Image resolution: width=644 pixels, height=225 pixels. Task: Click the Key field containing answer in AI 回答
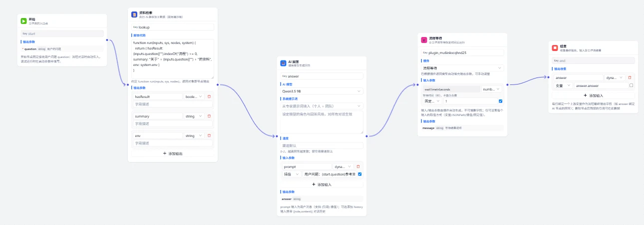tap(322, 76)
